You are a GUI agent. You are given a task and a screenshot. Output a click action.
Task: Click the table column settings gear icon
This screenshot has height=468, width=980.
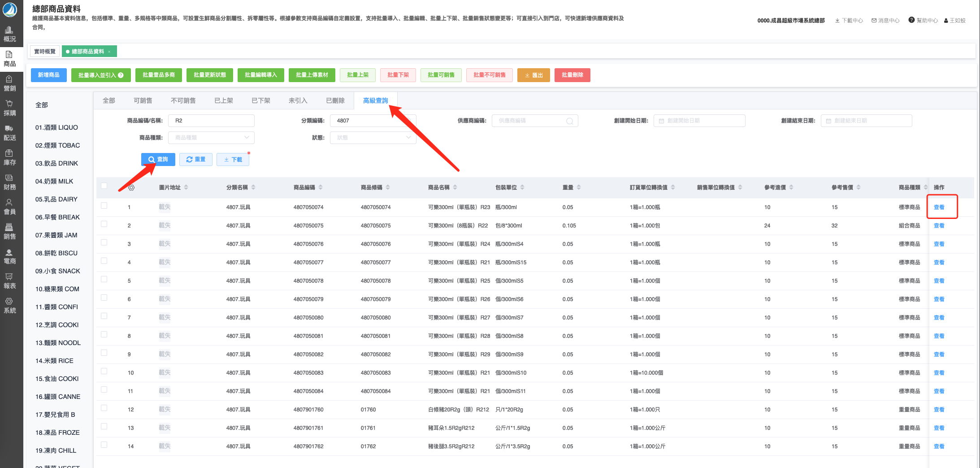(131, 188)
